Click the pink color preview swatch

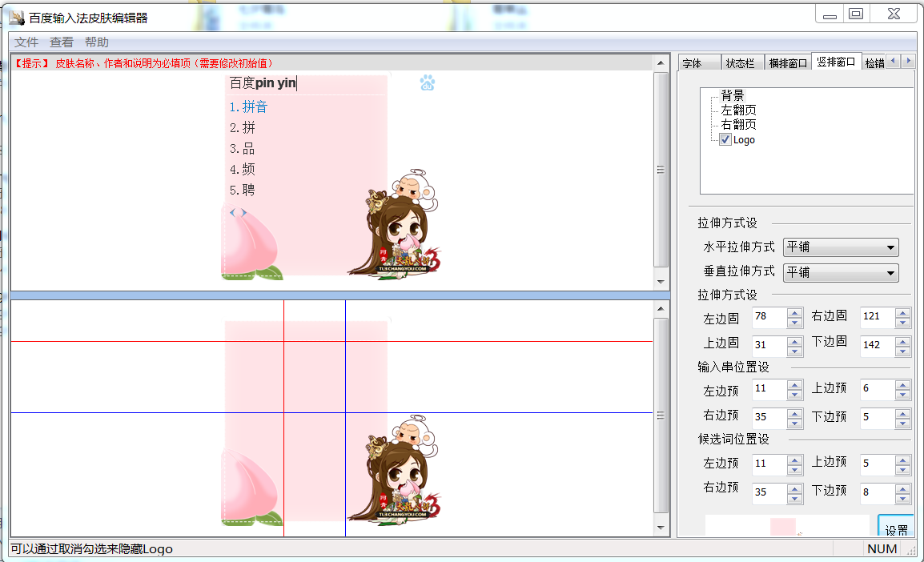782,527
